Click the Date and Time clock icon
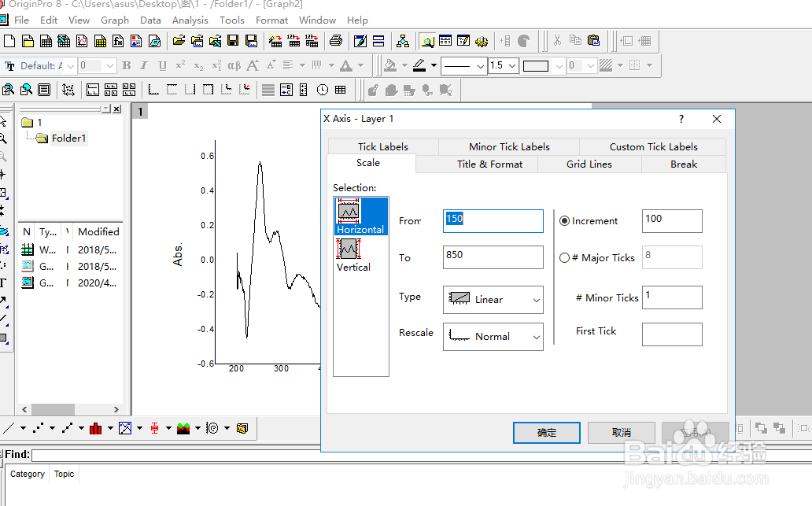 322,90
